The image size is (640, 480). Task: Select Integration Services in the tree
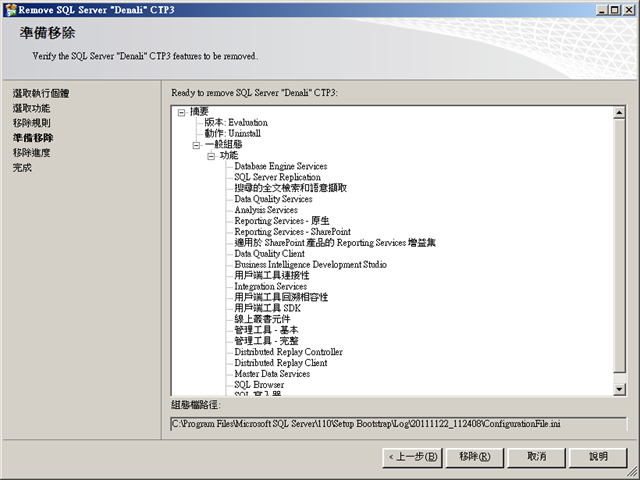click(x=271, y=287)
